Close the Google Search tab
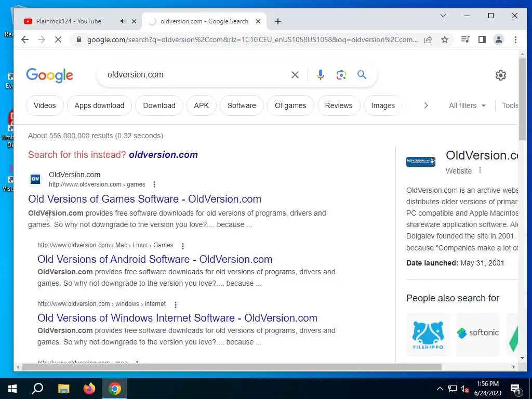This screenshot has height=399, width=532. pos(258,21)
